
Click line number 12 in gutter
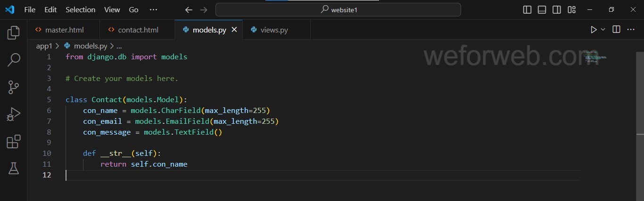tap(47, 175)
